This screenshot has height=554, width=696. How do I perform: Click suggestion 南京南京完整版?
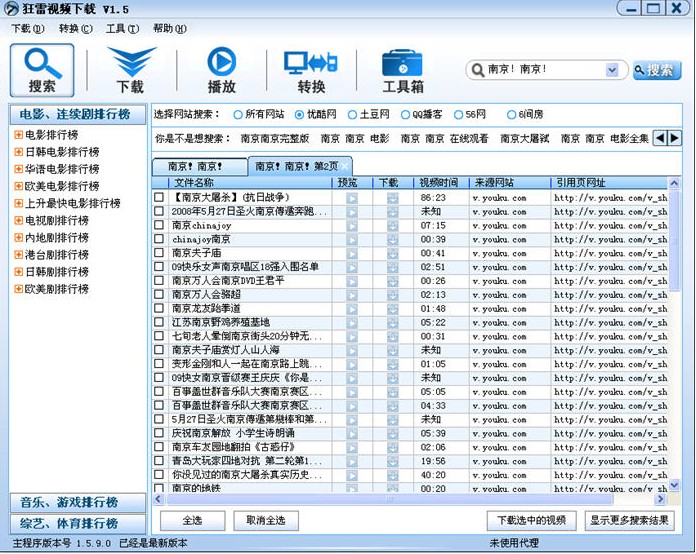click(x=275, y=138)
